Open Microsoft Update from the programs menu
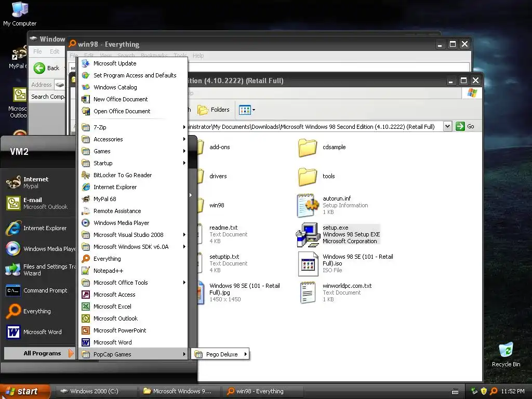532x399 pixels. [x=133, y=63]
